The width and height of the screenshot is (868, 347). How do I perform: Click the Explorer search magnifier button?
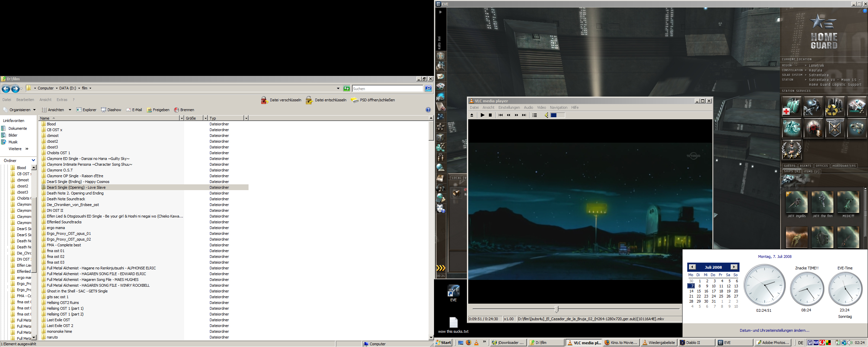(x=429, y=88)
